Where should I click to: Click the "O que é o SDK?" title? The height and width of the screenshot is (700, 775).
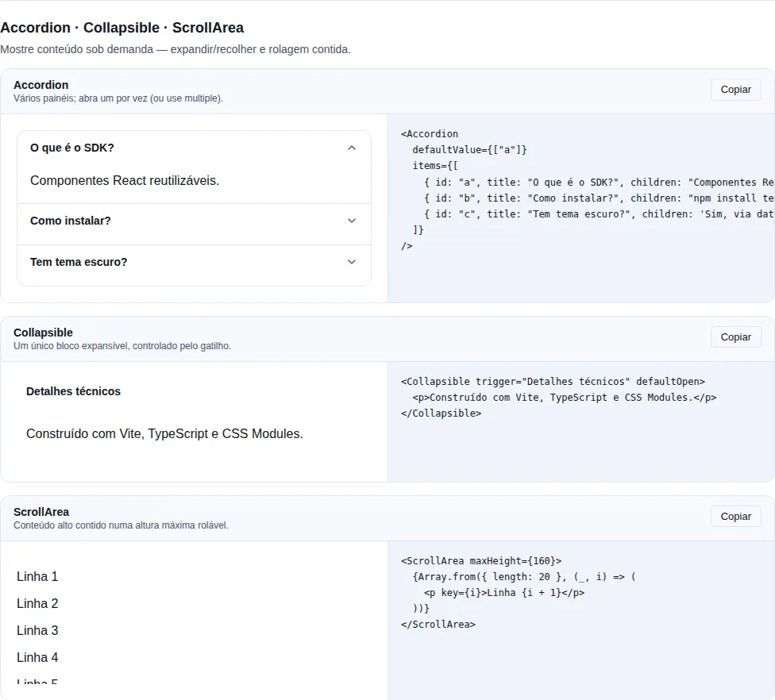click(72, 148)
